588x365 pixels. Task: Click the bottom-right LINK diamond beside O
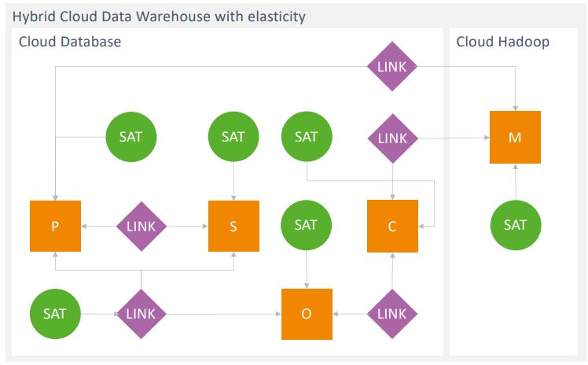coord(392,314)
